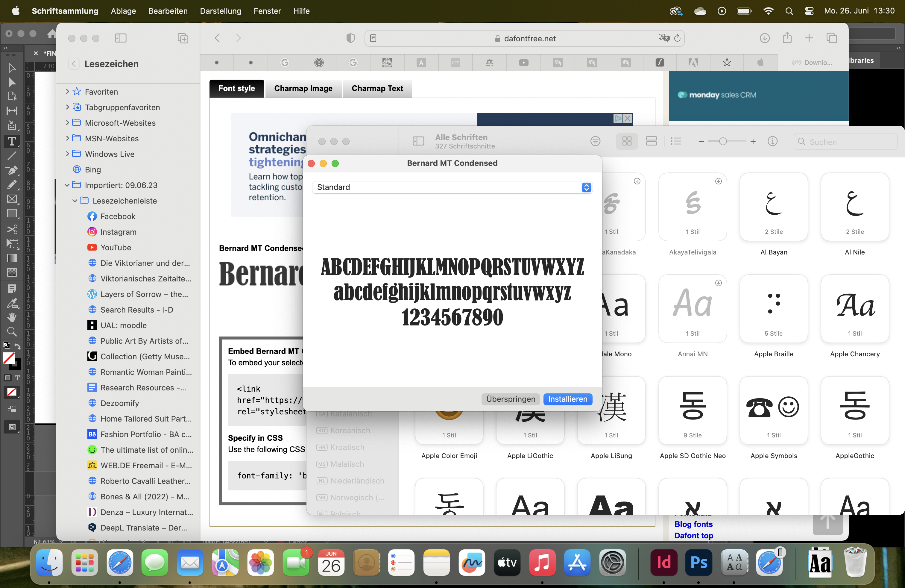Switch Font Book to list view

click(x=676, y=142)
